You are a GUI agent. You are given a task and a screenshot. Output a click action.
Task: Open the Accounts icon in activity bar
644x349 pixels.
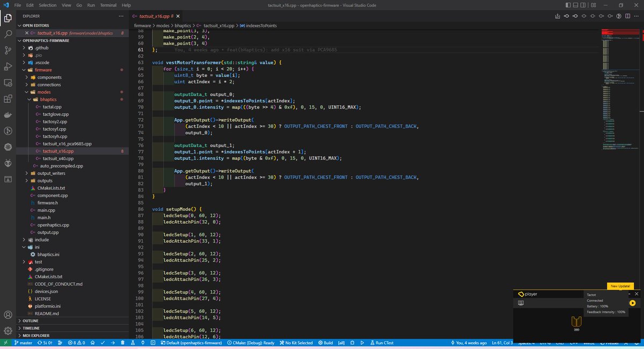[8, 315]
